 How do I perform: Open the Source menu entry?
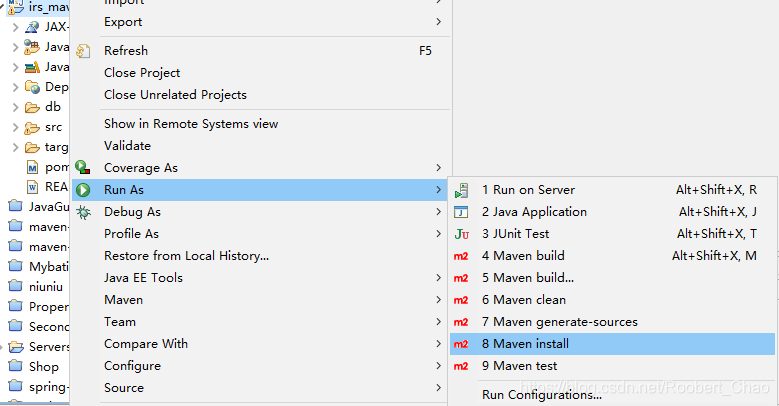(x=124, y=388)
